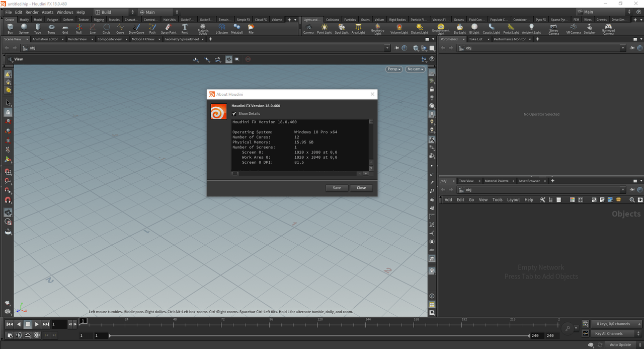The height and width of the screenshot is (349, 644).
Task: Select the Tube shelf tool
Action: 38,29
